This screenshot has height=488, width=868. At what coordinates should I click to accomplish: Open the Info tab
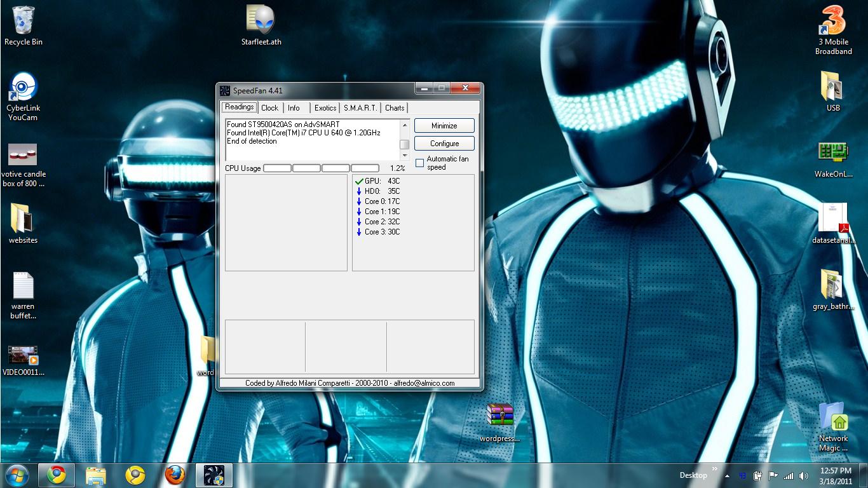(294, 108)
